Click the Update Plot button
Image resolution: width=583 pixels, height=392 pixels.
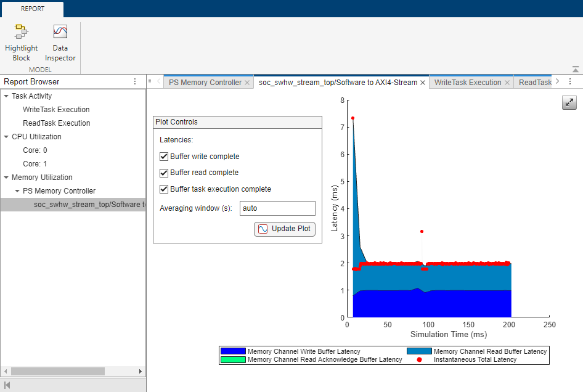[284, 229]
